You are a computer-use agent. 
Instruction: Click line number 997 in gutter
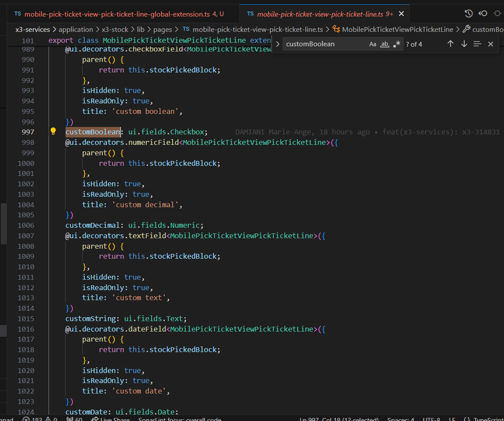pos(28,132)
